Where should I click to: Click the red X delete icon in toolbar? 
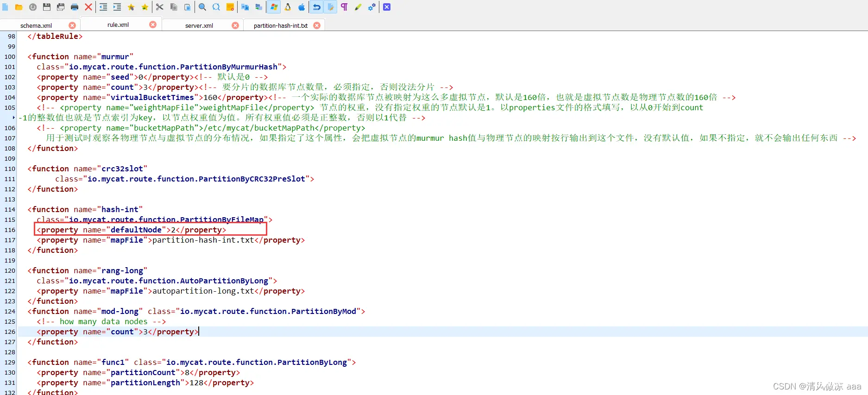pyautogui.click(x=88, y=7)
